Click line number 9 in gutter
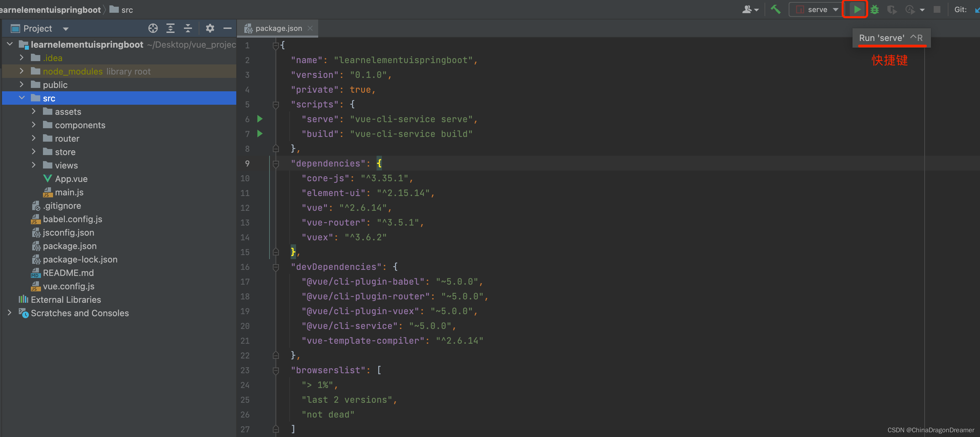The image size is (980, 437). point(247,163)
